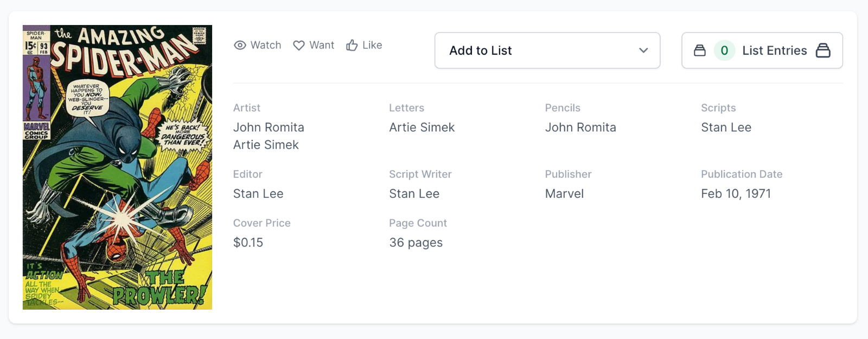Select Artie Simek under Letters

pos(422,127)
